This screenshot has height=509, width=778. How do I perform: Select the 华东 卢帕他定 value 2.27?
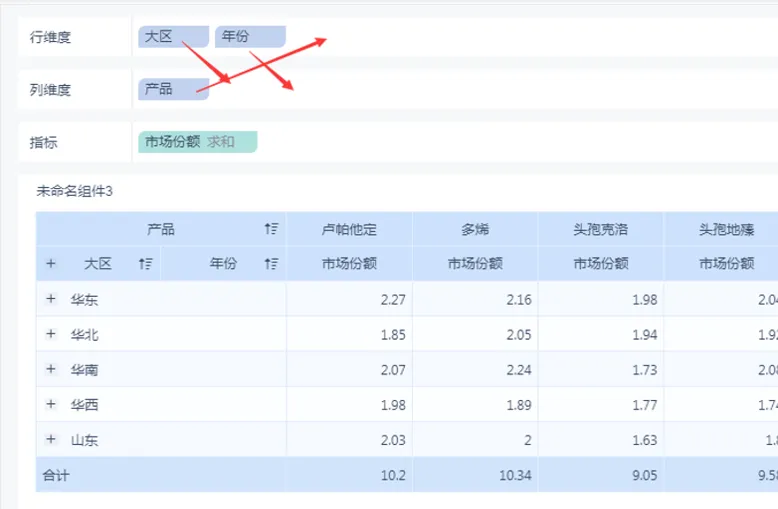point(393,300)
